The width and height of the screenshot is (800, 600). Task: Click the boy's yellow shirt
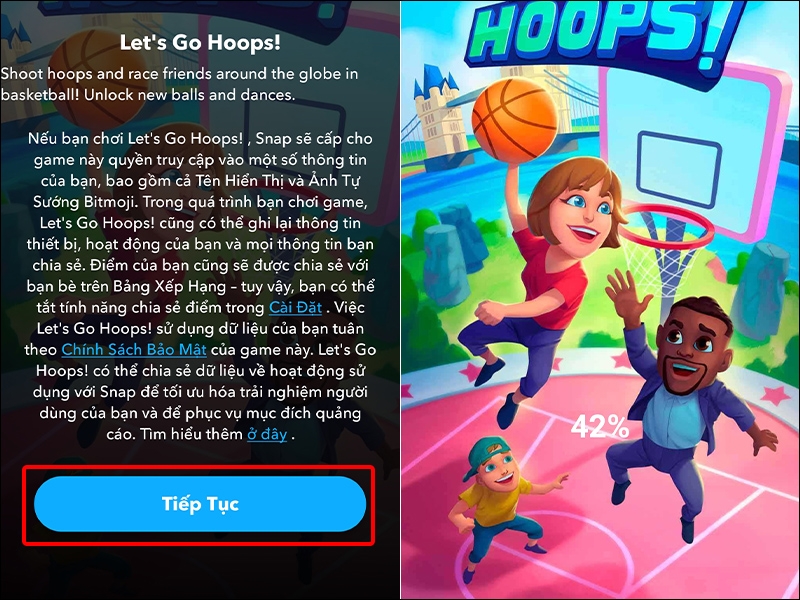tap(497, 502)
